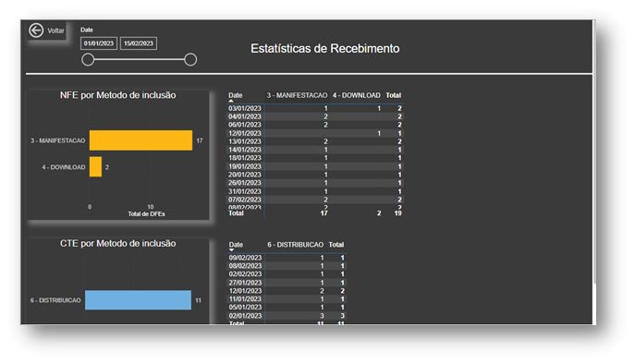Select row 31/01/2023 in NFE table
The height and width of the screenshot is (364, 635).
click(314, 191)
